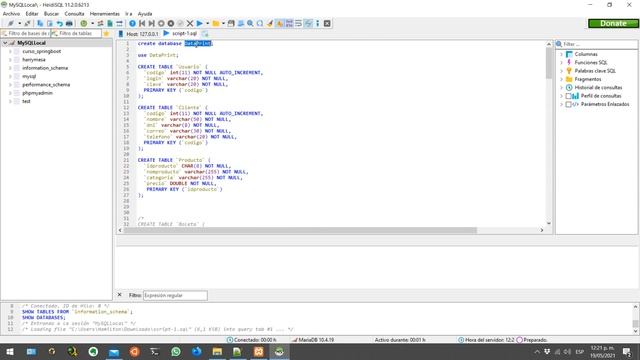This screenshot has height=360, width=640.
Task: Jump to first row toolbar icon
Action: [142, 24]
